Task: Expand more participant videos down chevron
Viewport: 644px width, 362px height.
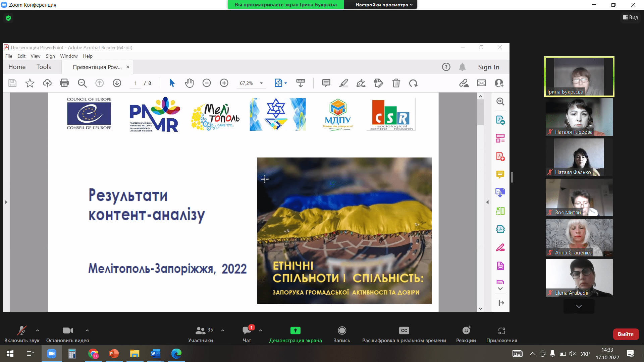Action: (579, 306)
